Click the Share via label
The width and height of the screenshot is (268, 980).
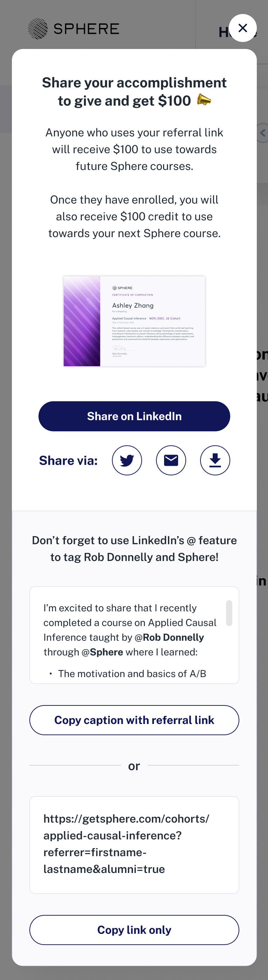tap(69, 460)
